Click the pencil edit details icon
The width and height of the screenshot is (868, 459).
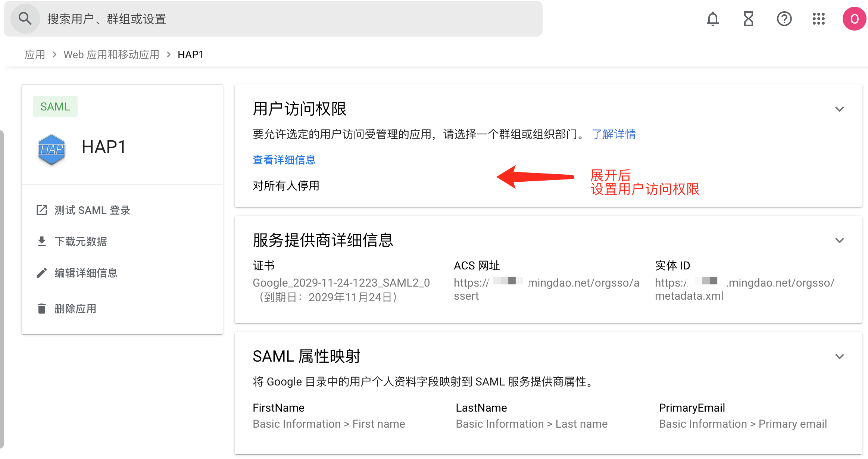coord(42,273)
